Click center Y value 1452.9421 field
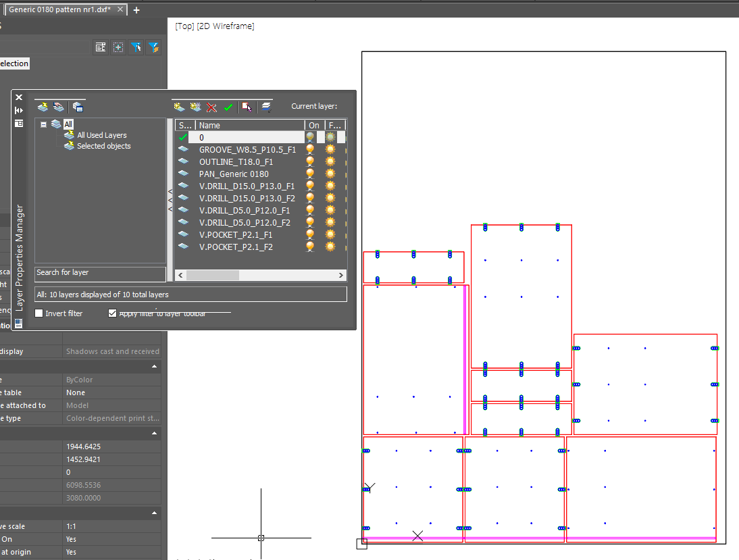 coord(112,459)
